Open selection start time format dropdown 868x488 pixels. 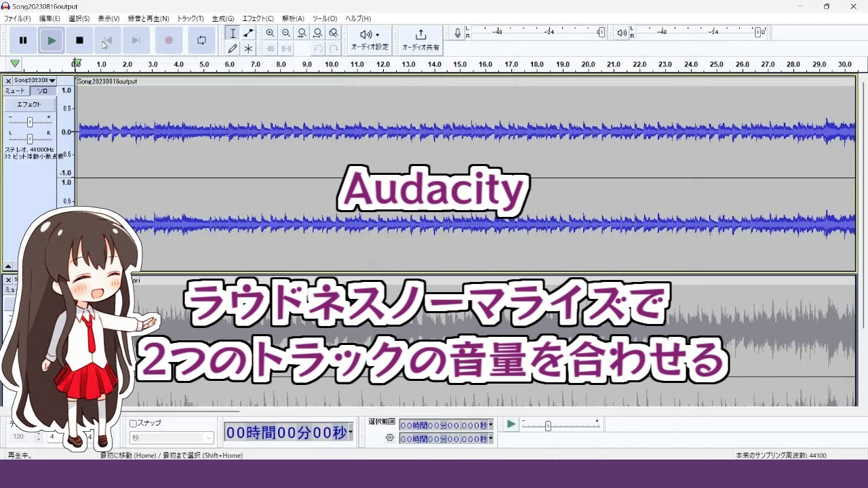click(x=491, y=425)
